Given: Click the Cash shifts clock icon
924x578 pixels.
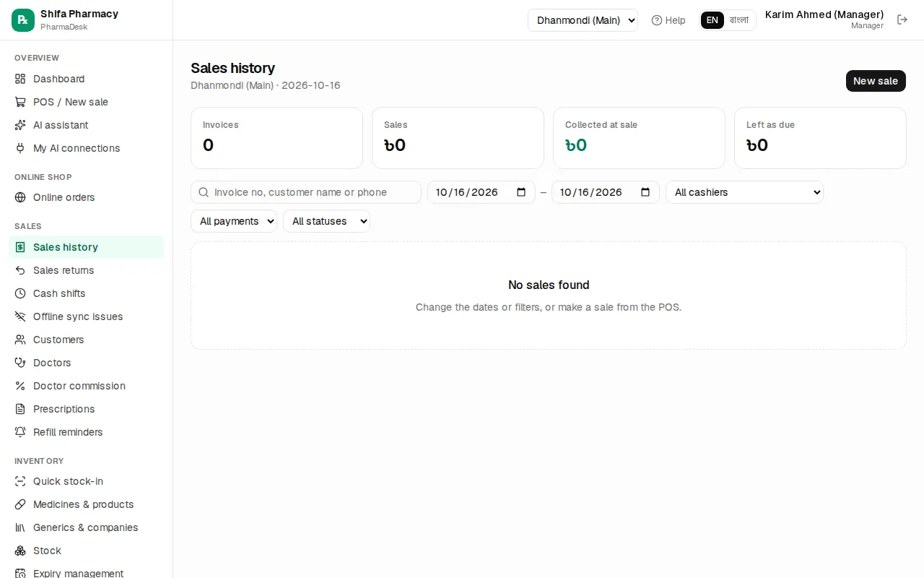Looking at the screenshot, I should pos(20,293).
